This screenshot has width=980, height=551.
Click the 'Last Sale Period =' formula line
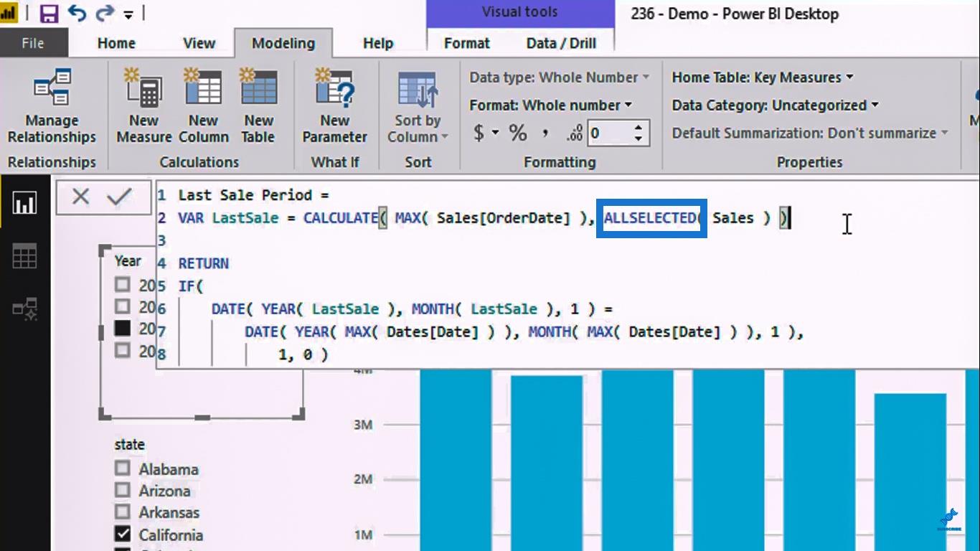click(x=253, y=195)
